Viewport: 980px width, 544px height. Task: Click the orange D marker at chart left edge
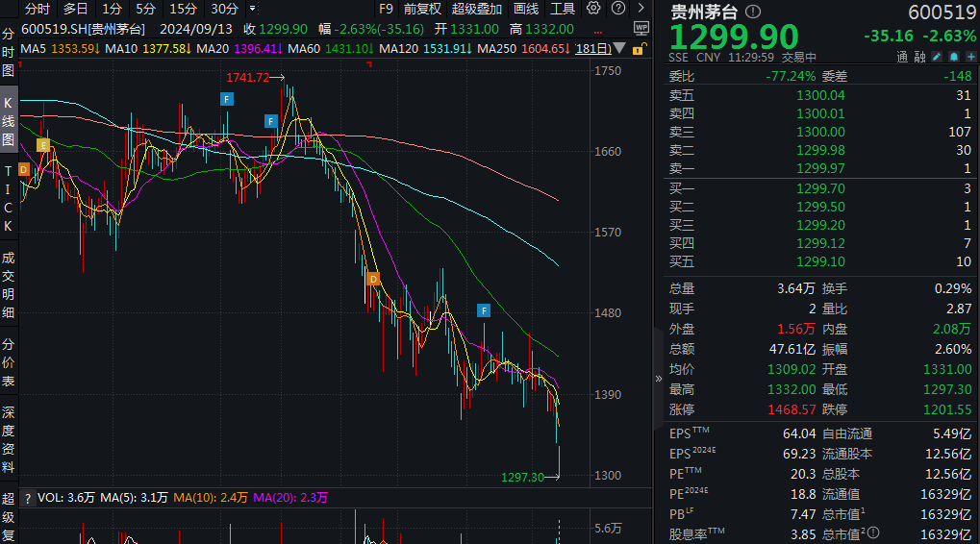click(24, 169)
